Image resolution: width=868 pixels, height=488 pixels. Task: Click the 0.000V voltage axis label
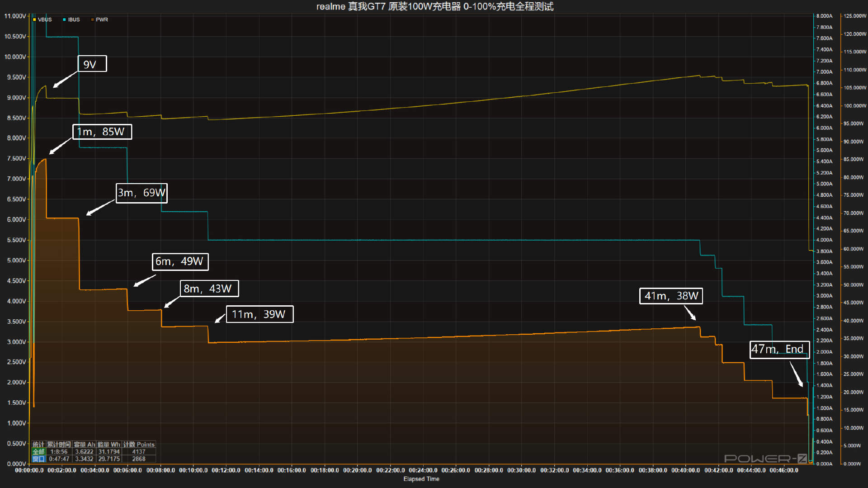(17, 464)
